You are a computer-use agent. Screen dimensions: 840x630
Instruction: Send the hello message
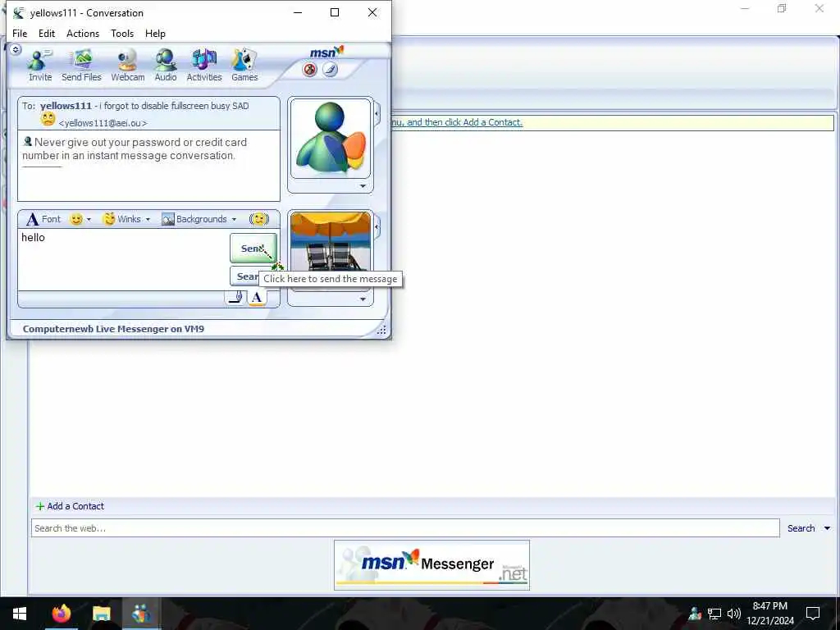[253, 248]
